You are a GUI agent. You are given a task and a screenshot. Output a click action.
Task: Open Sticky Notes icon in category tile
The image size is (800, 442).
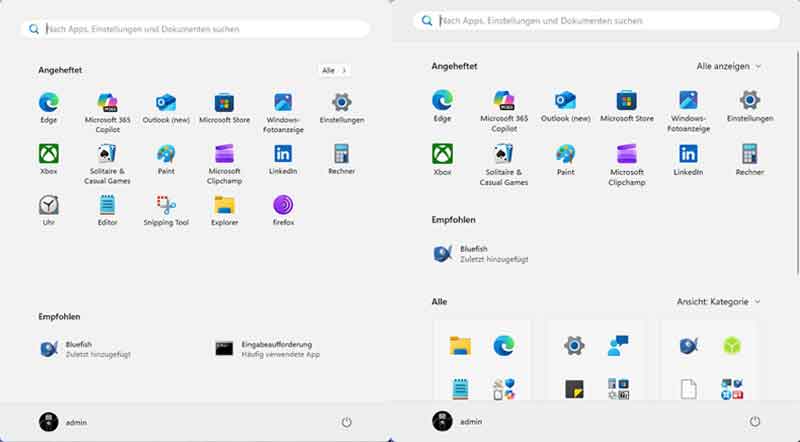pyautogui.click(x=574, y=389)
